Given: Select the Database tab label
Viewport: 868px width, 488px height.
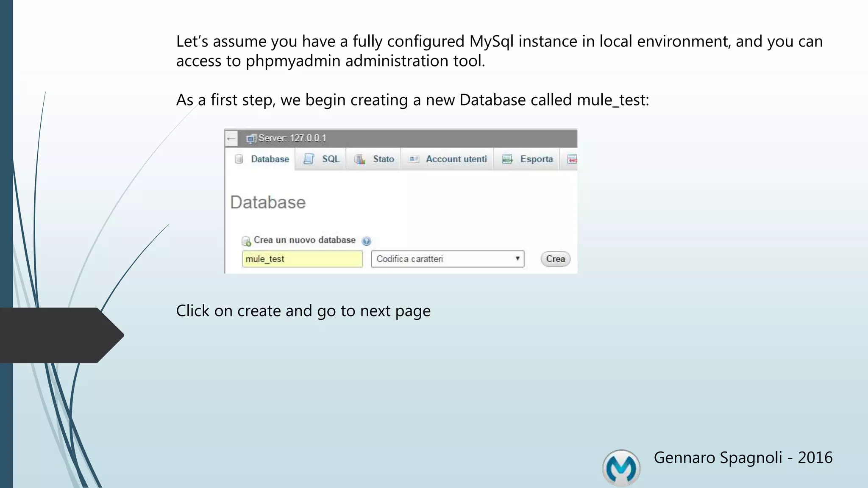Looking at the screenshot, I should 270,159.
